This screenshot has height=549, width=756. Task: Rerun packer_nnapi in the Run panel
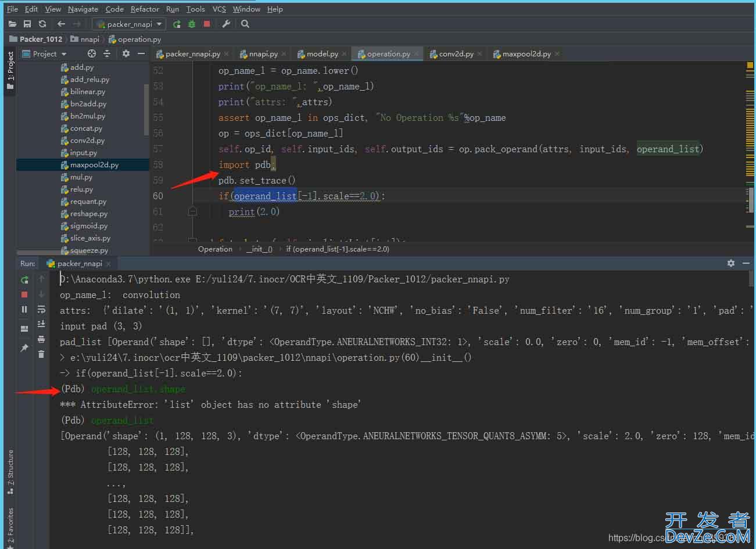point(24,279)
